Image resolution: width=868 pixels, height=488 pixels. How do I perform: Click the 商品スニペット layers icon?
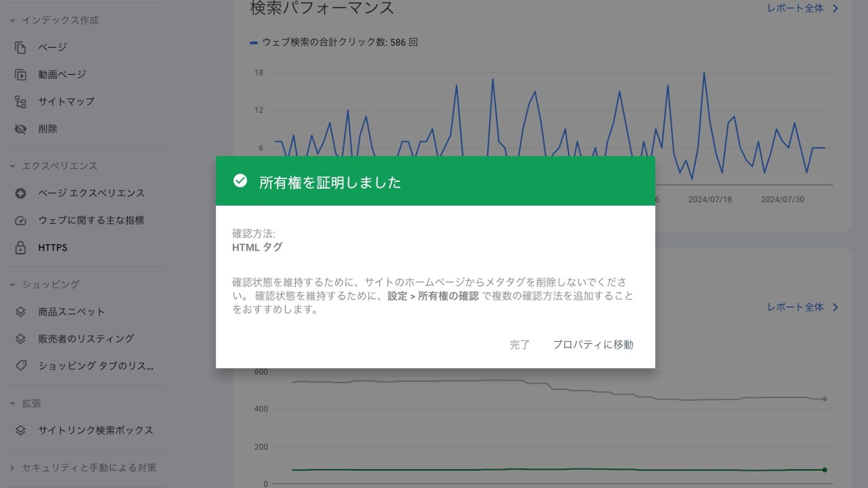click(20, 312)
